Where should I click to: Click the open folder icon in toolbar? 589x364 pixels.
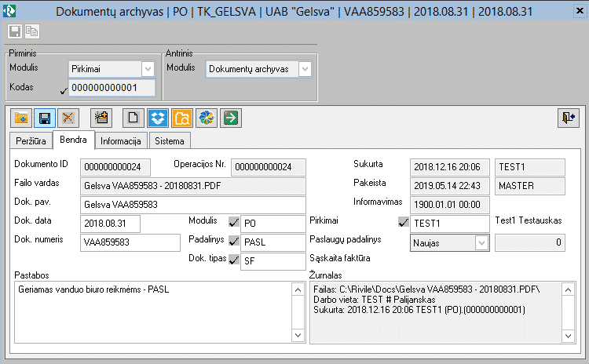(21, 118)
